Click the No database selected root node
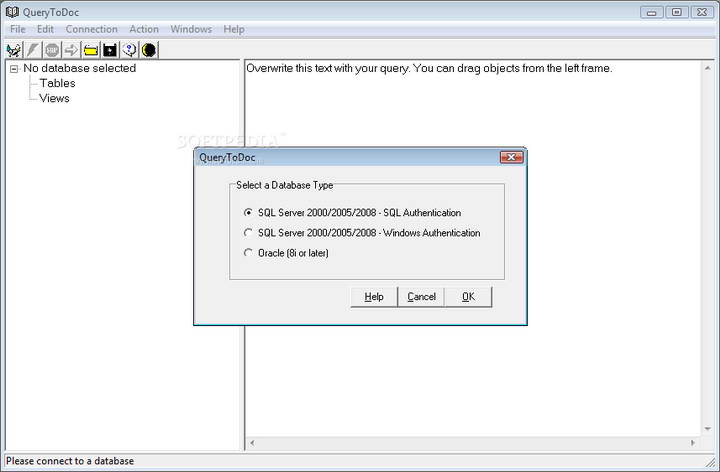Screen dimensions: 720x472 (79, 68)
